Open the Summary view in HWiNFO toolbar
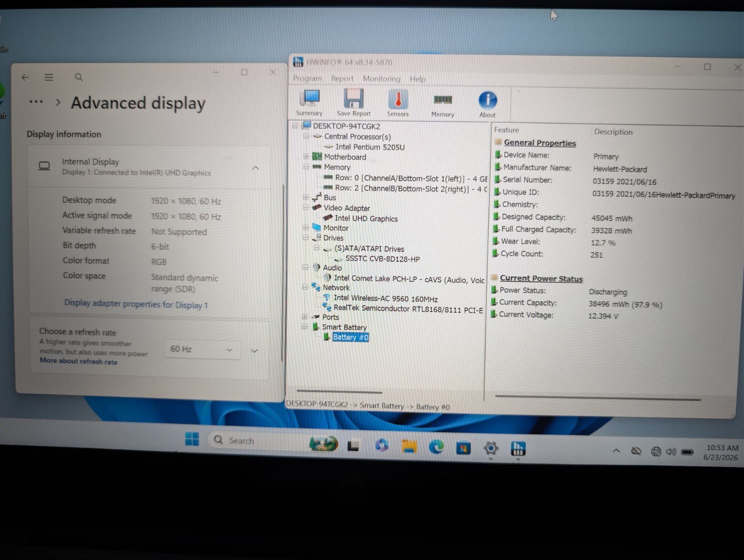The height and width of the screenshot is (560, 744). [x=310, y=103]
